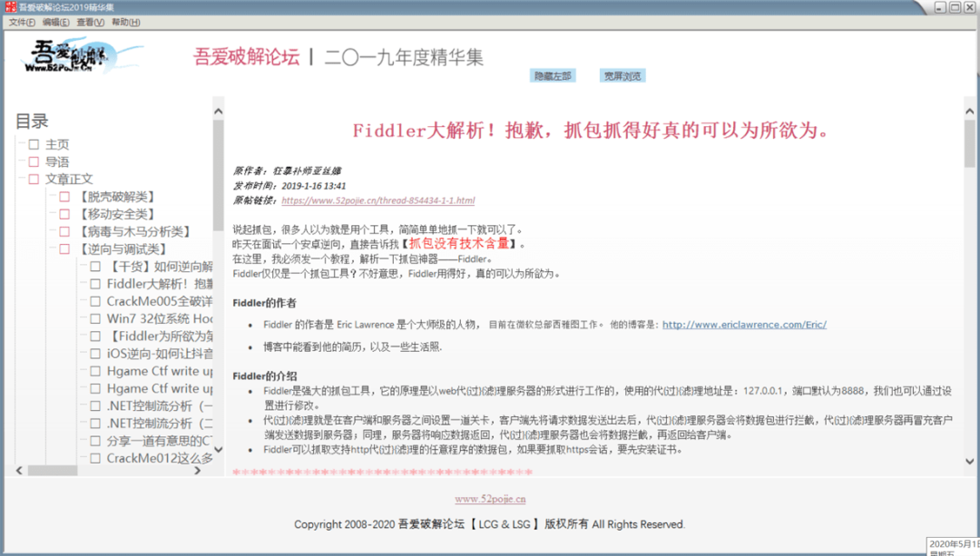Click the Copyright 2008-2020 footer text
980x556 pixels.
(x=489, y=525)
